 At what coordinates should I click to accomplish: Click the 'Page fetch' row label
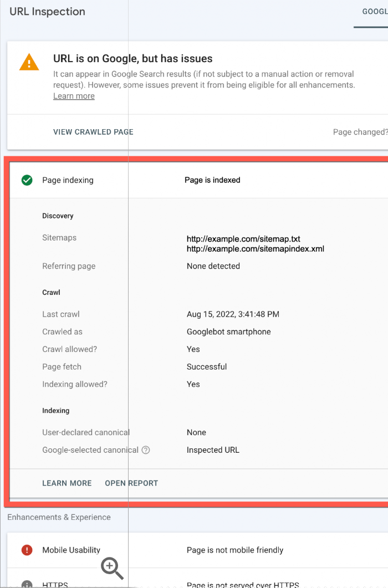coord(62,367)
